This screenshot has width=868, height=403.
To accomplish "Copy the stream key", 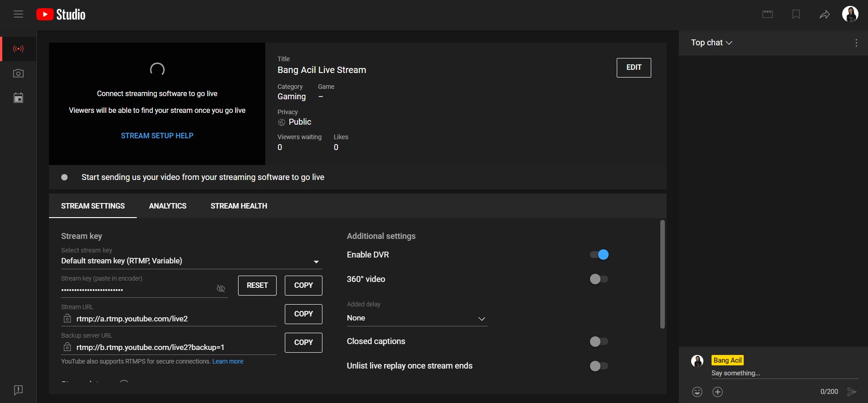I will tap(303, 285).
